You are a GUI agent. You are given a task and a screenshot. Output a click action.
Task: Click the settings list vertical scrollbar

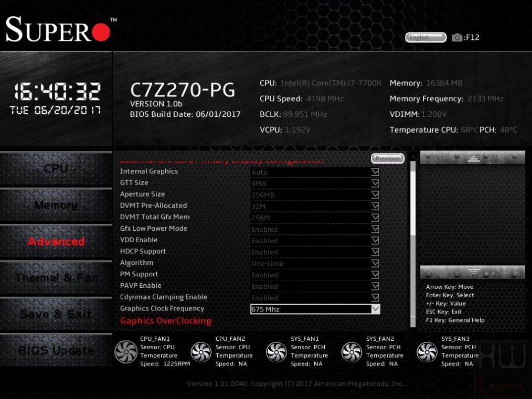(x=413, y=244)
